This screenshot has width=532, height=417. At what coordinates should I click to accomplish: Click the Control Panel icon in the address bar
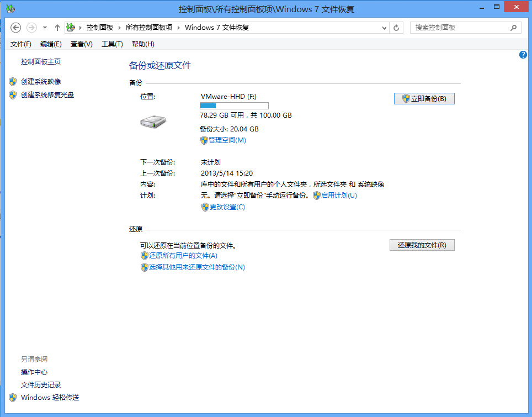71,27
